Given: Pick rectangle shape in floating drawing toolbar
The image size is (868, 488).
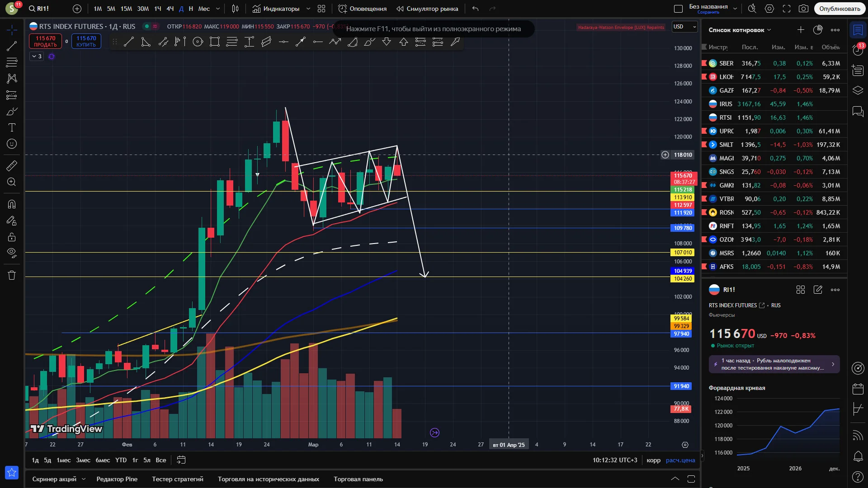Looking at the screenshot, I should [215, 42].
